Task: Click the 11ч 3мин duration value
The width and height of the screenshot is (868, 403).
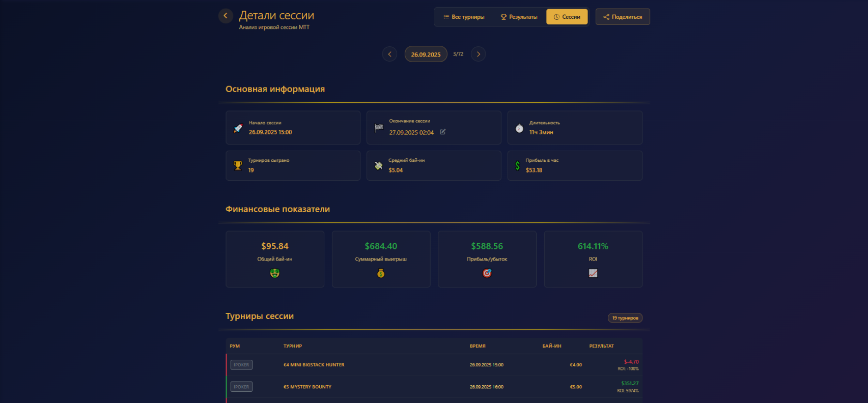Action: [x=541, y=132]
